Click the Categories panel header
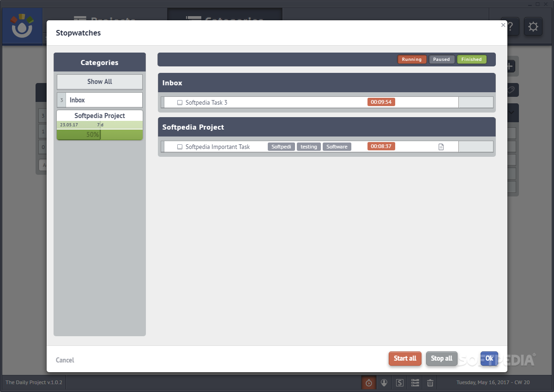This screenshot has width=554, height=392. (100, 62)
